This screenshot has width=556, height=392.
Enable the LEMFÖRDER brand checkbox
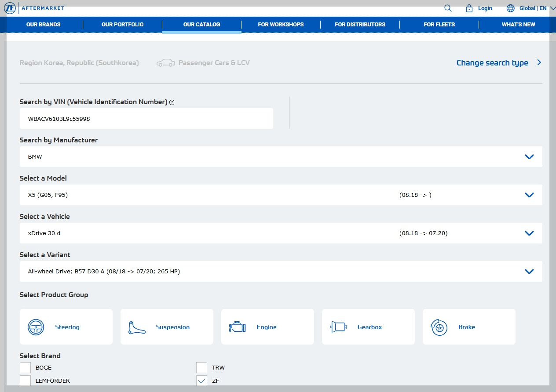pyautogui.click(x=25, y=381)
